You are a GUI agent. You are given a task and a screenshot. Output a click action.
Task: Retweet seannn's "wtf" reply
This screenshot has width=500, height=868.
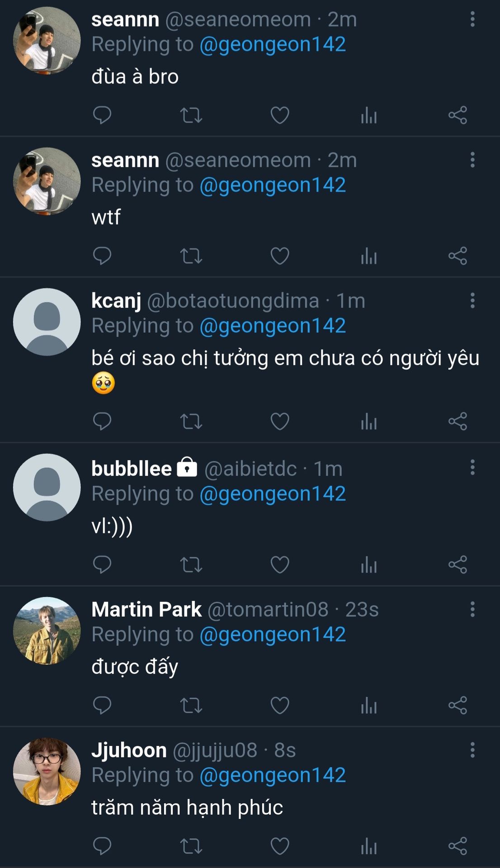click(191, 256)
